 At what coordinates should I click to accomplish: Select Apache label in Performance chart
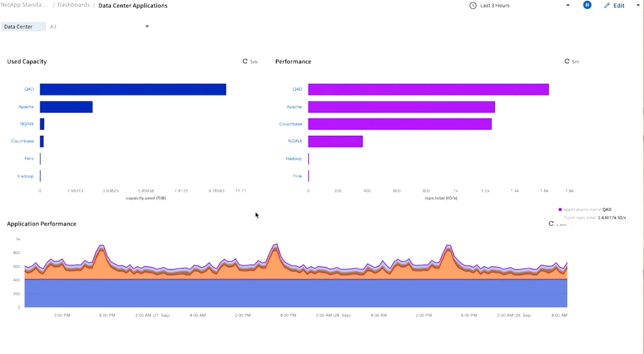pyautogui.click(x=294, y=107)
